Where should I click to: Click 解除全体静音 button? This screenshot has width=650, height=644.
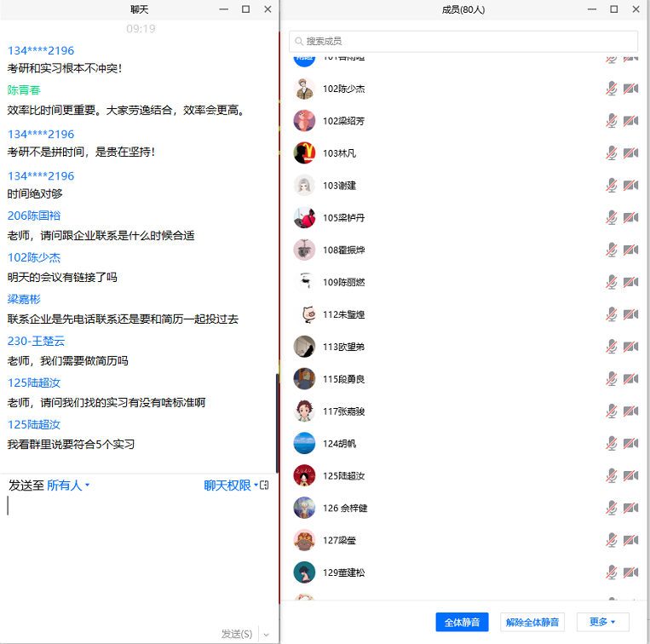532,622
